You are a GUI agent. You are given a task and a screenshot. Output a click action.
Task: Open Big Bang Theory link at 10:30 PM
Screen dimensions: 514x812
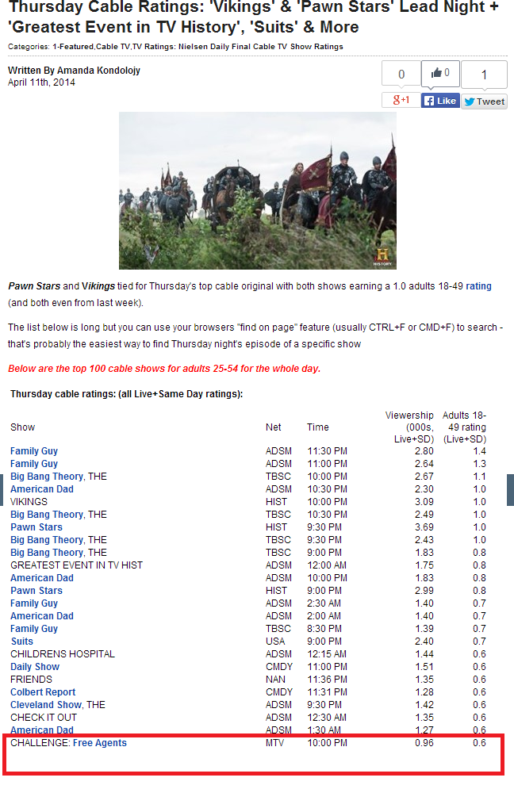point(47,514)
